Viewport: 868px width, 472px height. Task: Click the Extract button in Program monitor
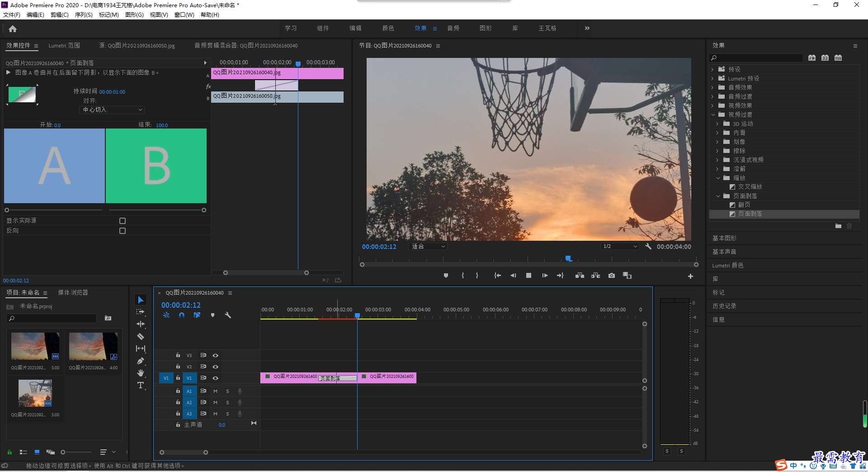(x=595, y=276)
